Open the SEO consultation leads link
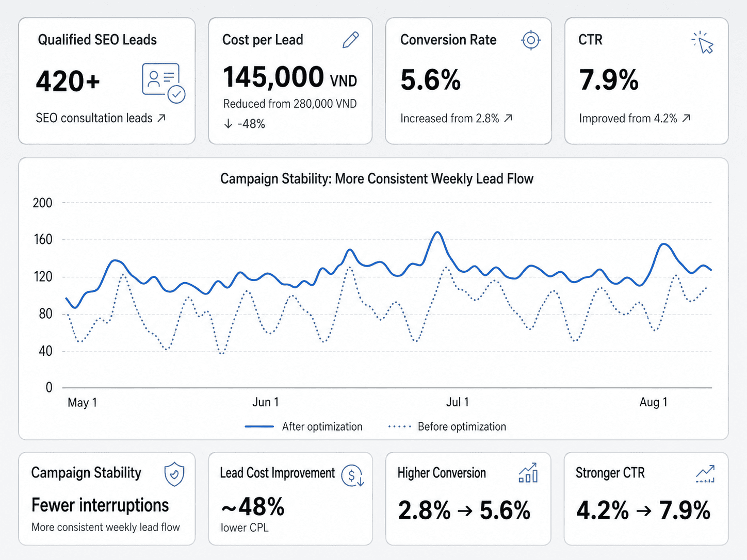Viewport: 747px width, 560px height. (101, 118)
